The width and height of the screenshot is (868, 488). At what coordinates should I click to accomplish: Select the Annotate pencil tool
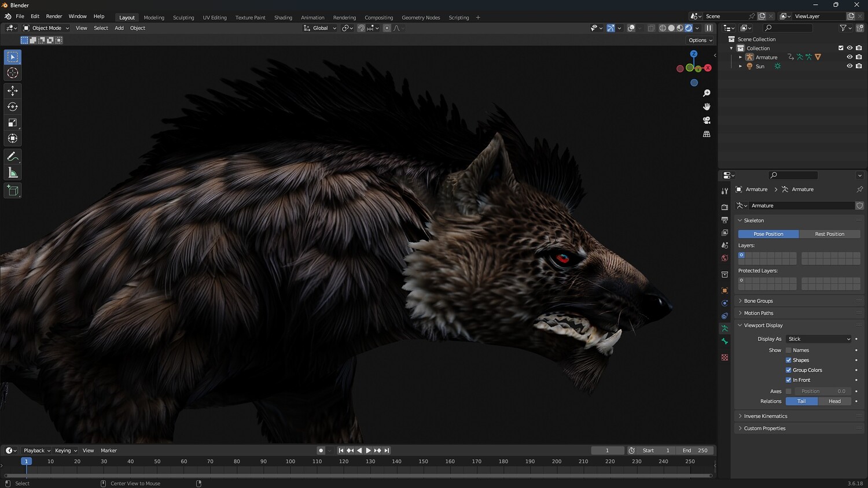[x=13, y=157]
